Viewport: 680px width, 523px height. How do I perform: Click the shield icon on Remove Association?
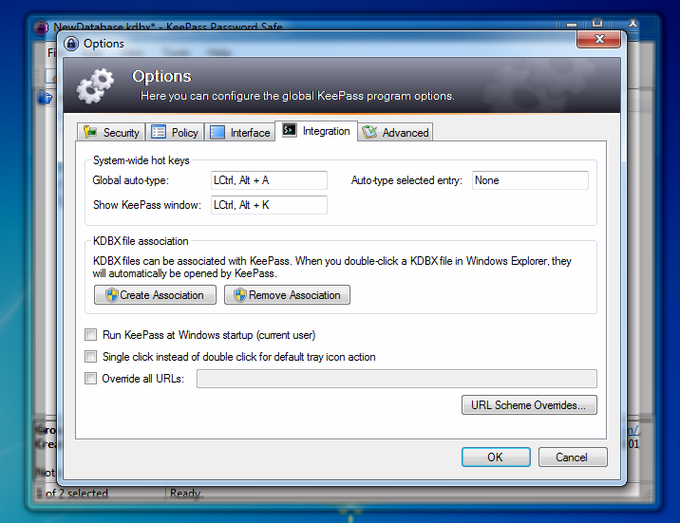[240, 295]
